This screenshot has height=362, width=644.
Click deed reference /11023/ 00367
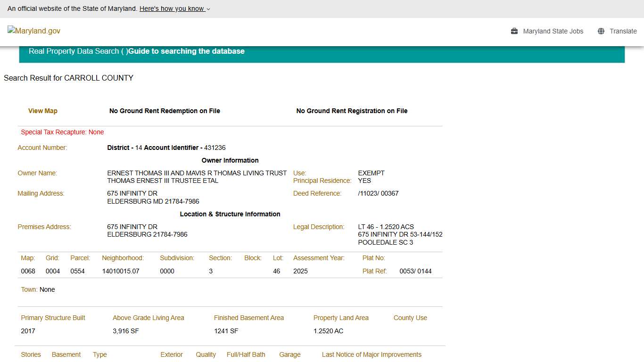pos(378,193)
